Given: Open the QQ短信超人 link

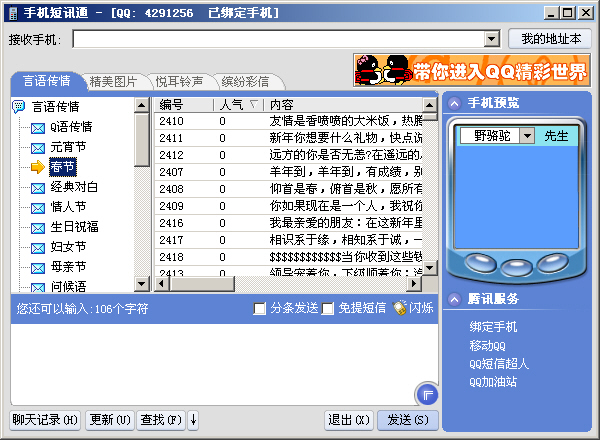Looking at the screenshot, I should [x=499, y=363].
